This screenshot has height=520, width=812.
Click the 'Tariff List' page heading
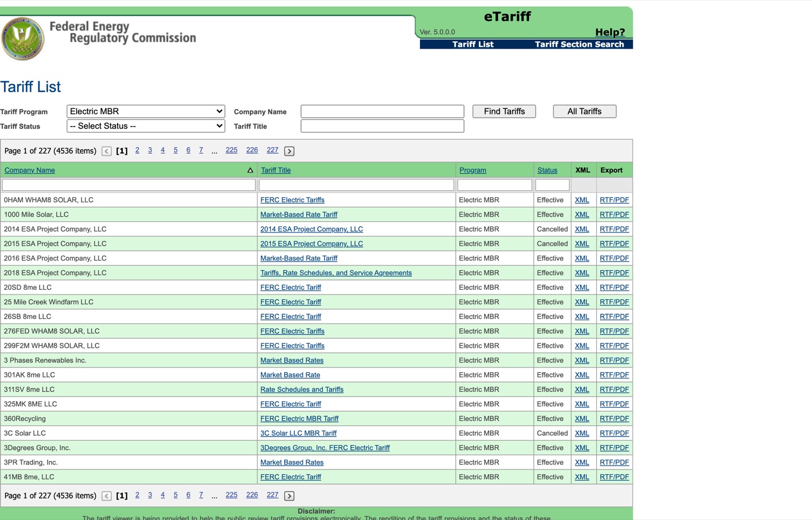tap(31, 87)
